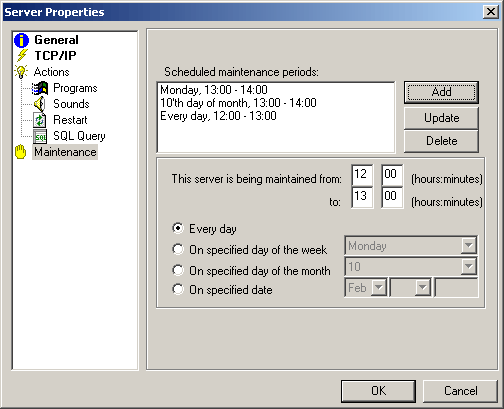Select the '10'th day of month' list entry

(x=238, y=103)
